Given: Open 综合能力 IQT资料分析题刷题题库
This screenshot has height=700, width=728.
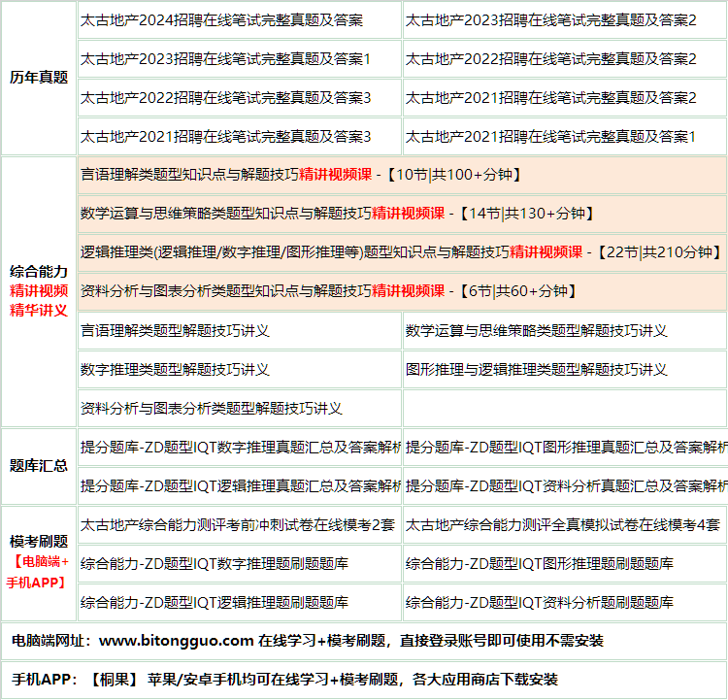Looking at the screenshot, I should (539, 603).
